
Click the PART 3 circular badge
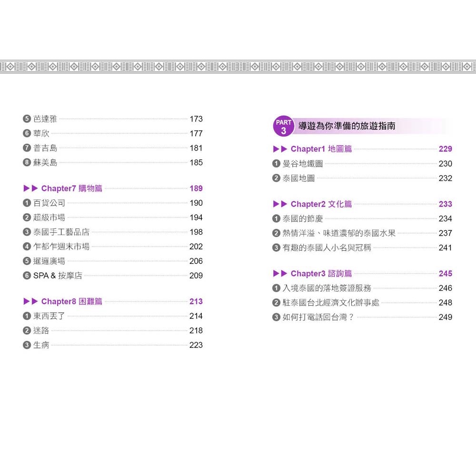tap(284, 127)
